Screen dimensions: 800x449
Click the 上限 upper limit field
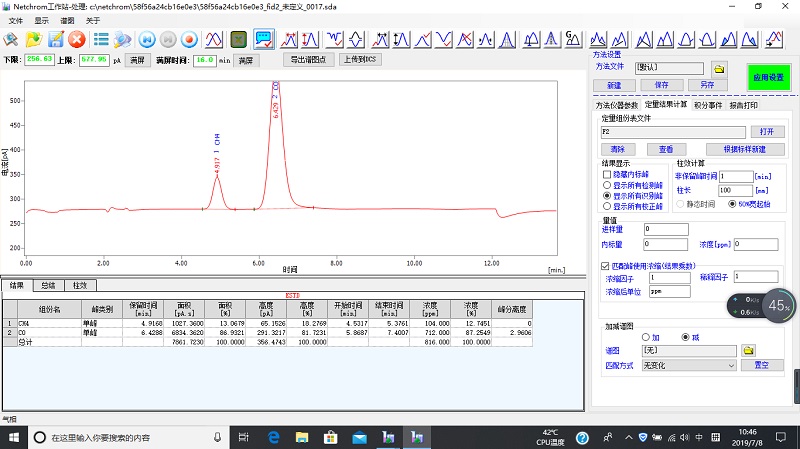click(x=94, y=60)
